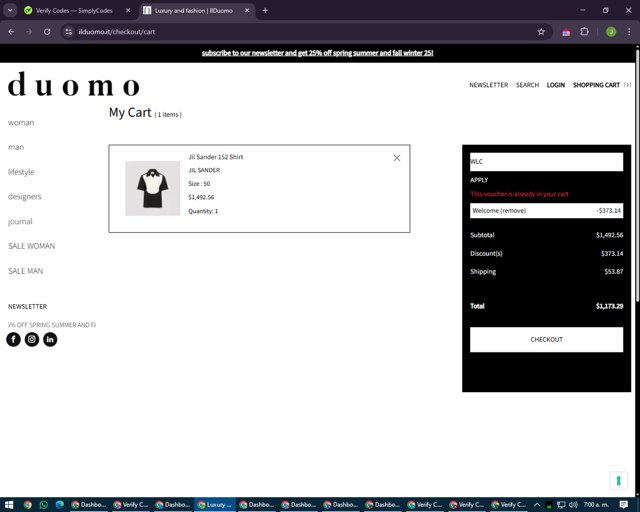
Task: Go back to the previous page
Action: click(x=11, y=32)
